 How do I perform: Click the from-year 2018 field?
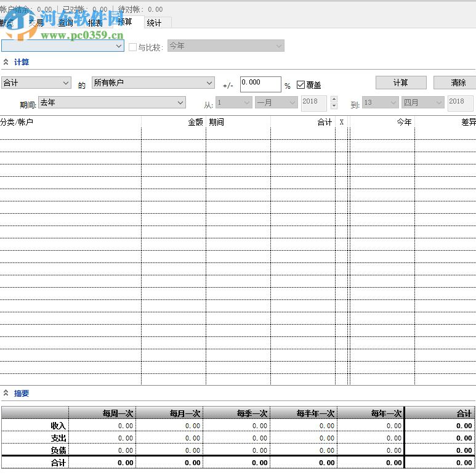tap(314, 104)
